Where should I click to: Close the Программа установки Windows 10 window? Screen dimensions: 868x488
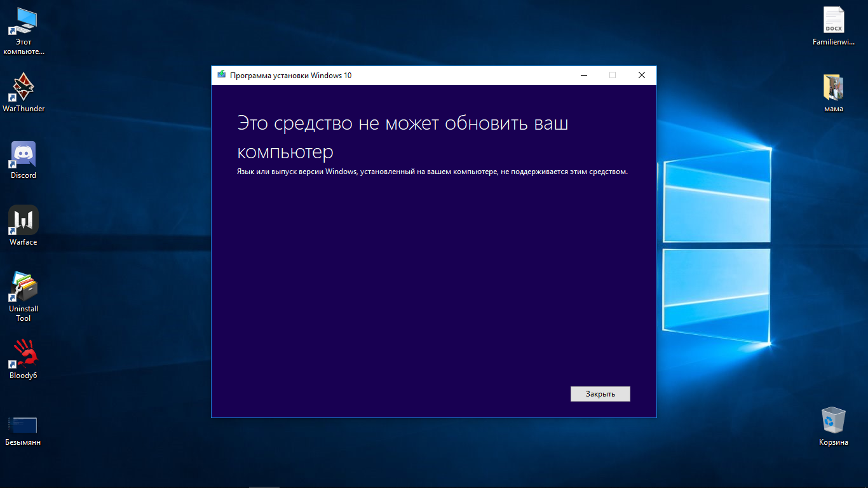(642, 75)
